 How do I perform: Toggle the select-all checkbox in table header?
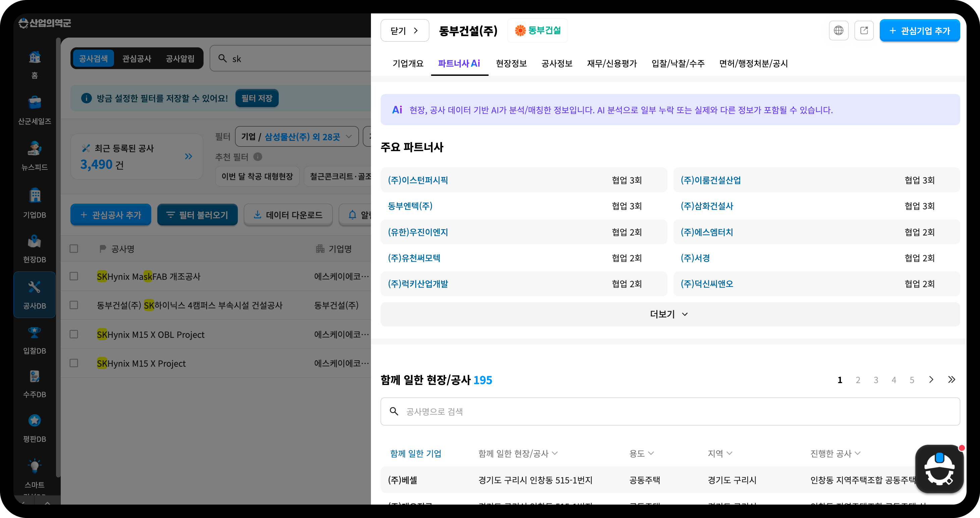tap(74, 249)
